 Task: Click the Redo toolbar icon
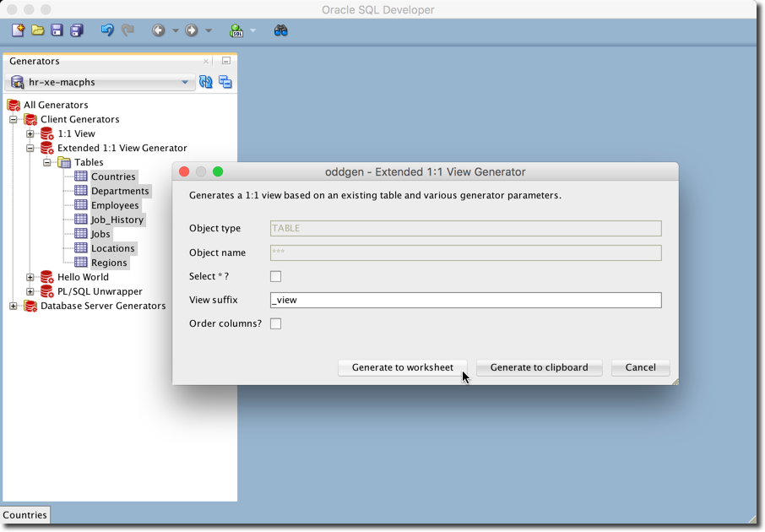127,30
